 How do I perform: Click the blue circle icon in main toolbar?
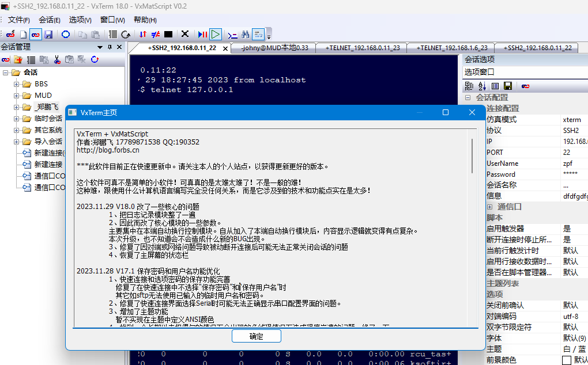click(66, 35)
